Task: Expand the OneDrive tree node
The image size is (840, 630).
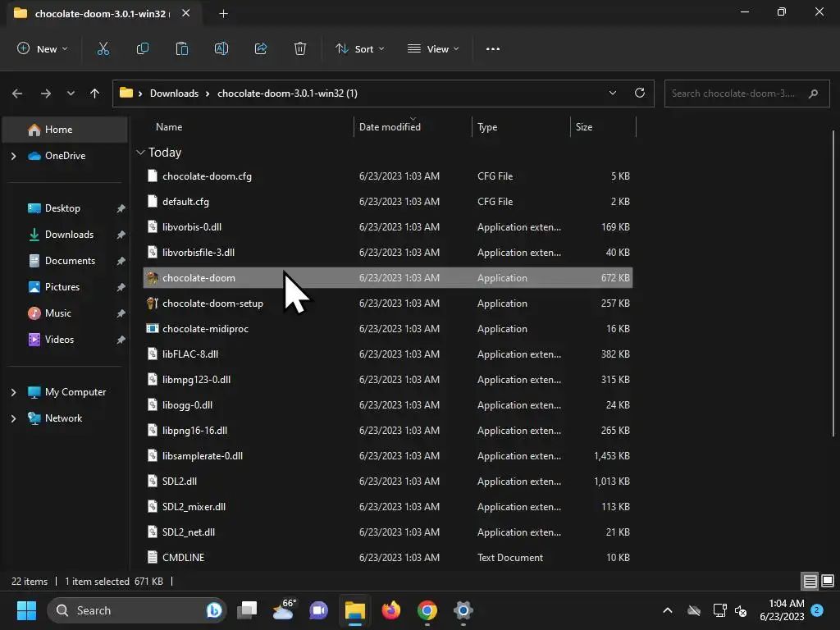Action: tap(13, 156)
